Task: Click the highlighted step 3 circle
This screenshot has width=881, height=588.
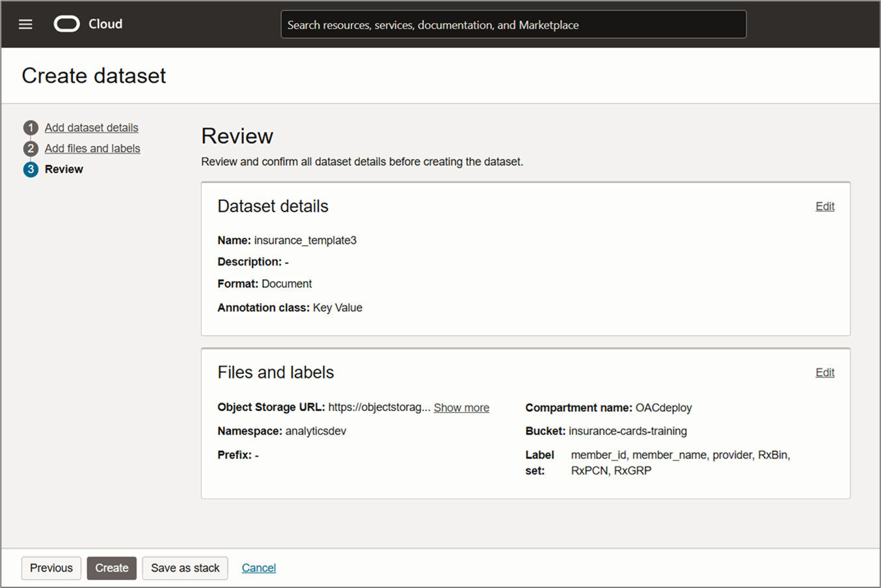Action: click(31, 169)
